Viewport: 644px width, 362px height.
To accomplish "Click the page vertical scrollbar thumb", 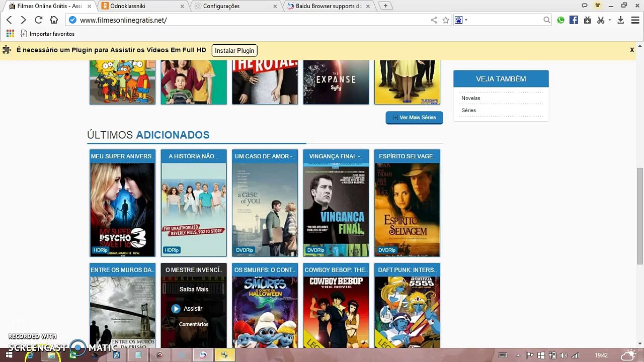I will (640, 216).
